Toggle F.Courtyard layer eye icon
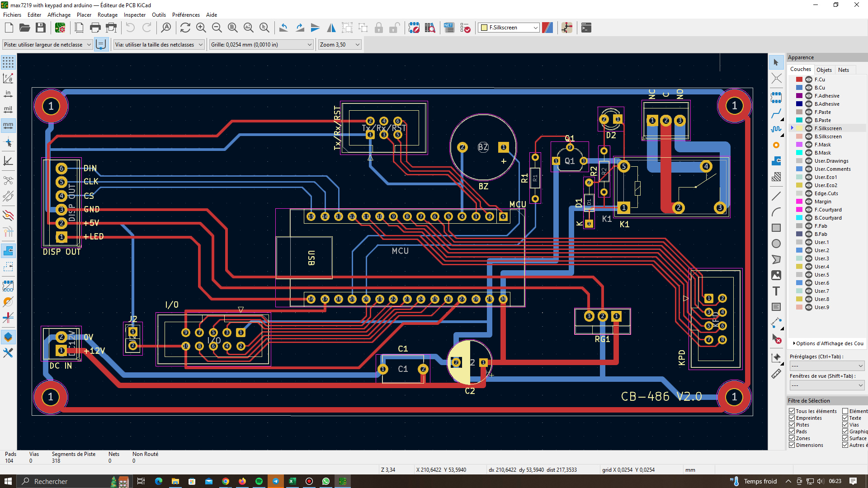 pyautogui.click(x=809, y=210)
